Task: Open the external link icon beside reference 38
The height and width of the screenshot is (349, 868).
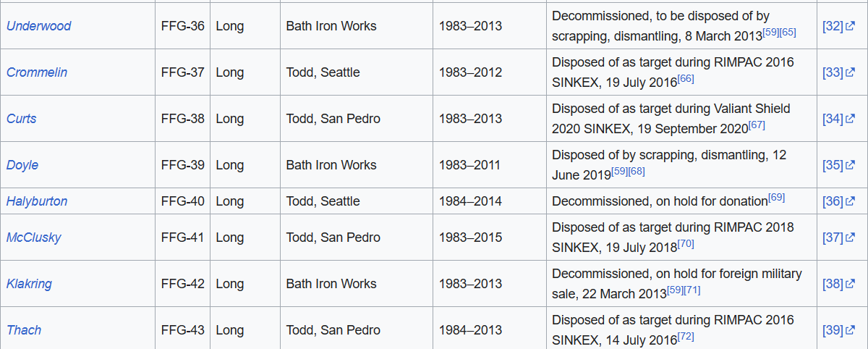Action: 850,285
